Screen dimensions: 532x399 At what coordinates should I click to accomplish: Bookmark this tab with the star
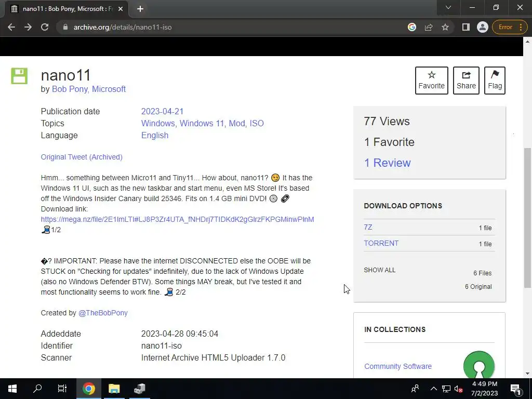pos(445,27)
